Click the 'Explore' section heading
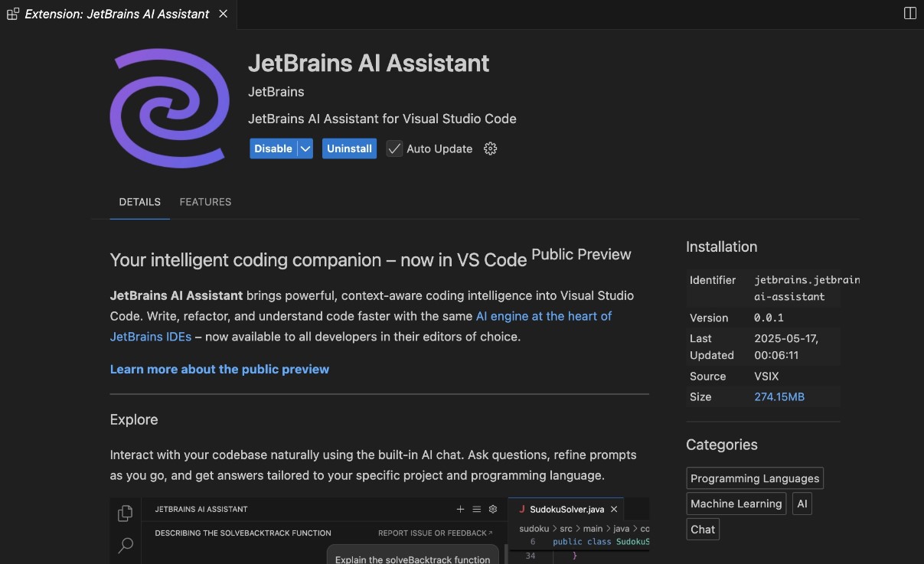Viewport: 924px width, 564px height. click(134, 419)
